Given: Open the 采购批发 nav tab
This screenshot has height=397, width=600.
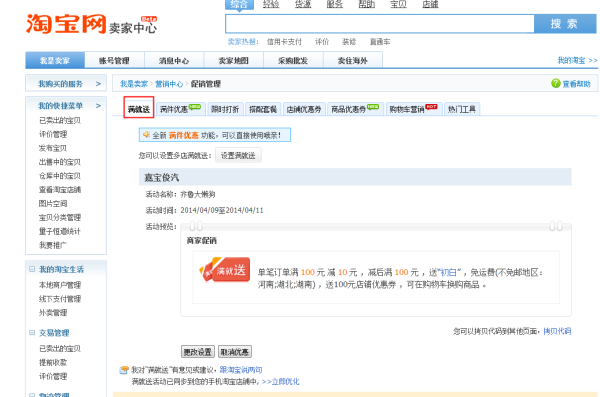Looking at the screenshot, I should (293, 60).
